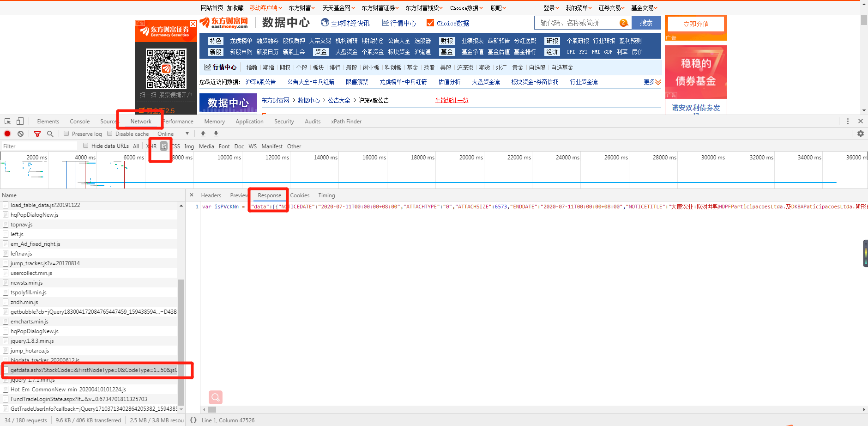Screen dimensions: 868x426
Task: Import HAR file with upload arrow
Action: (203, 134)
